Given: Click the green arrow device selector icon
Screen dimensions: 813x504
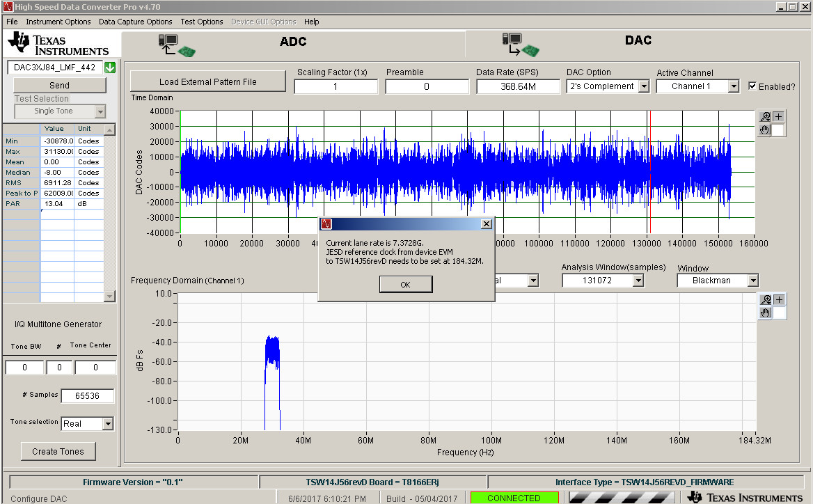Looking at the screenshot, I should [109, 68].
